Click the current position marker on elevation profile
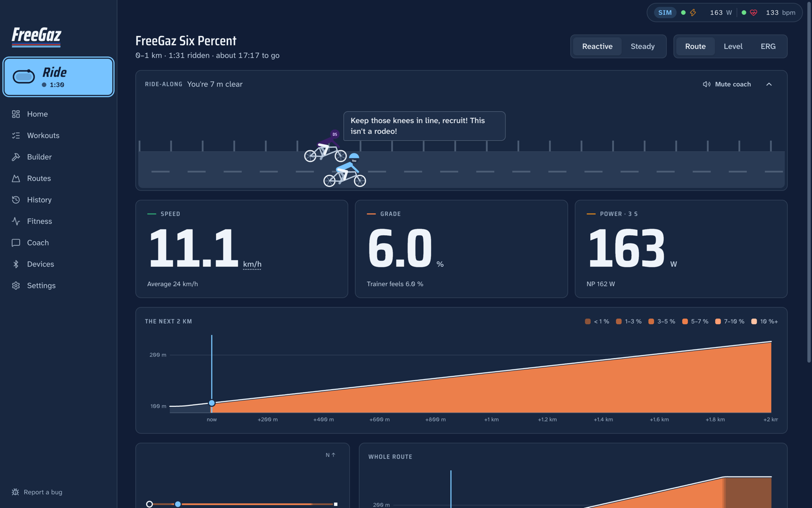812x508 pixels. (212, 403)
